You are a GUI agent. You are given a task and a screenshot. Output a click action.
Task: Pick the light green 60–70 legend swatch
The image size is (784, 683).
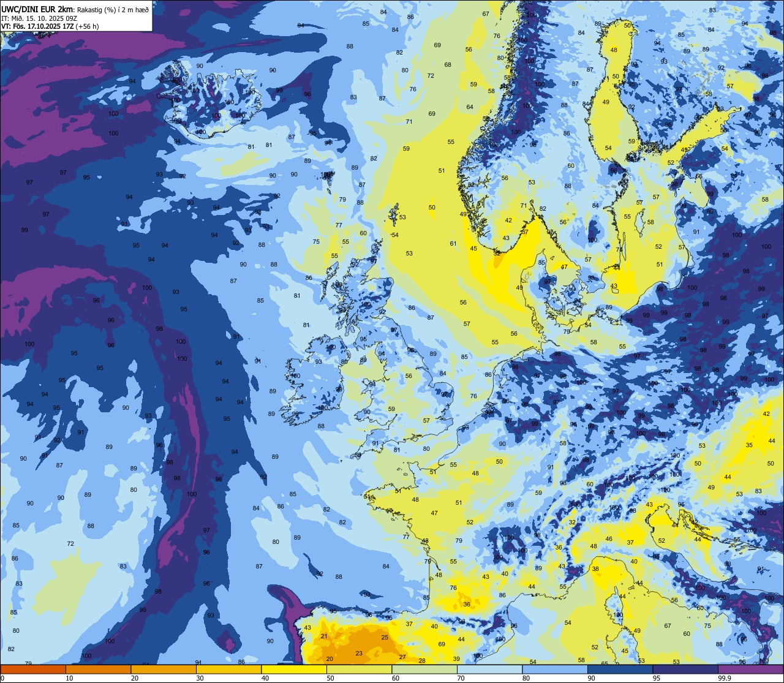pyautogui.click(x=424, y=669)
